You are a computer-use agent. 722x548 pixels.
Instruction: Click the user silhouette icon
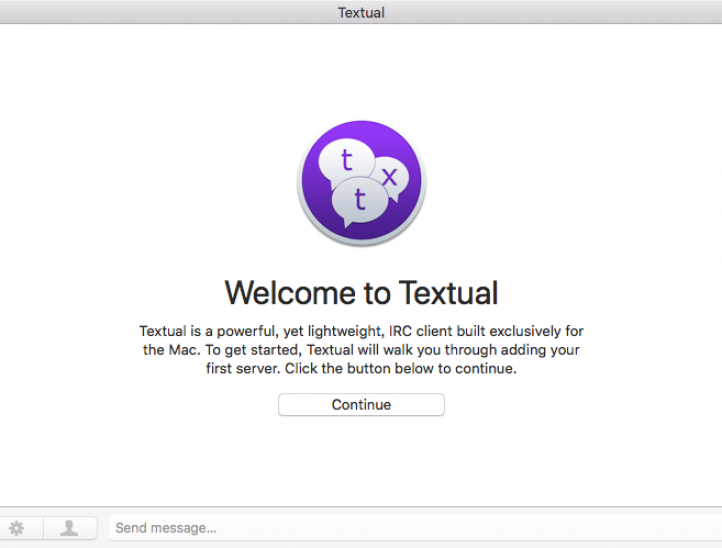click(70, 528)
